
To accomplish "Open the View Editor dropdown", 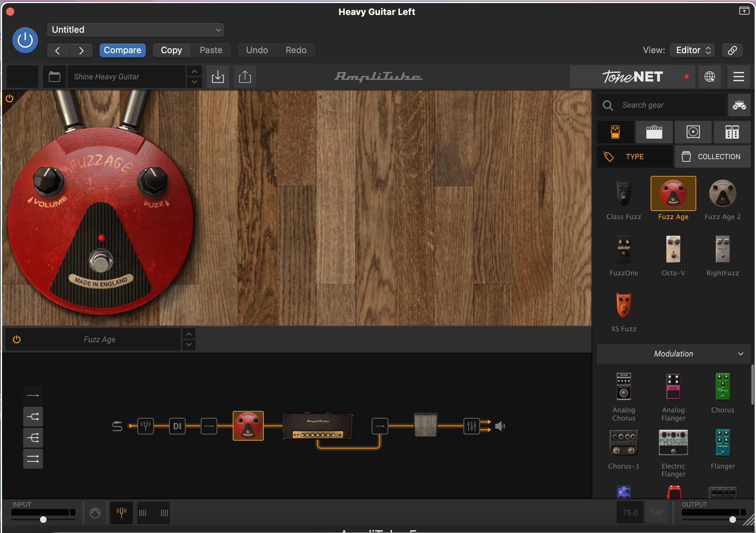I will (x=692, y=50).
